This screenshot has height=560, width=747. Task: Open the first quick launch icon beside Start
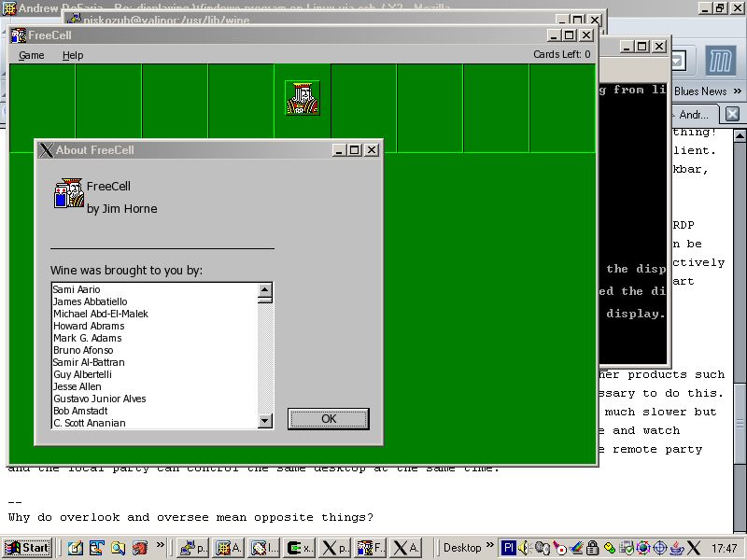pyautogui.click(x=75, y=548)
